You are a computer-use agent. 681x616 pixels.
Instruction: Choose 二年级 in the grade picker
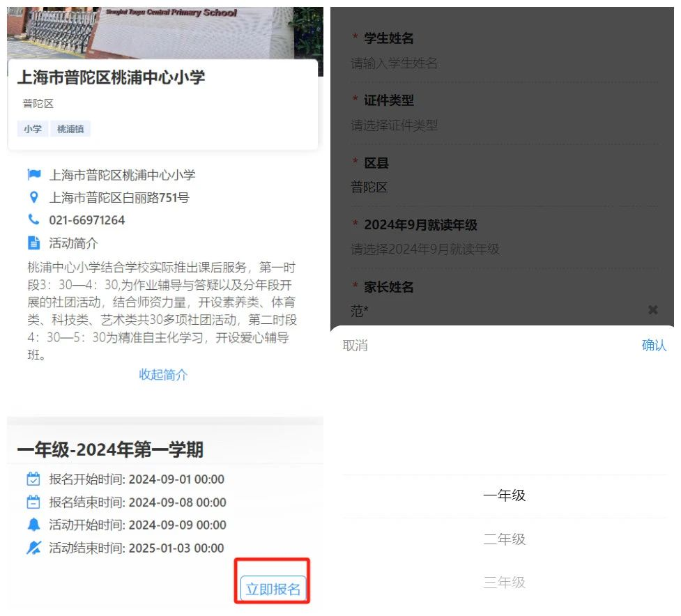(x=504, y=539)
